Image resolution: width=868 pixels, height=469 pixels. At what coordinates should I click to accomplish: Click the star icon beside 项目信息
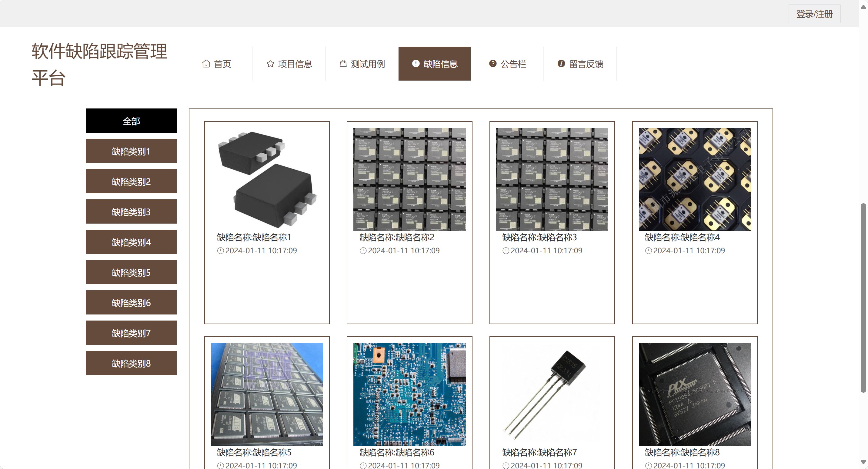270,64
